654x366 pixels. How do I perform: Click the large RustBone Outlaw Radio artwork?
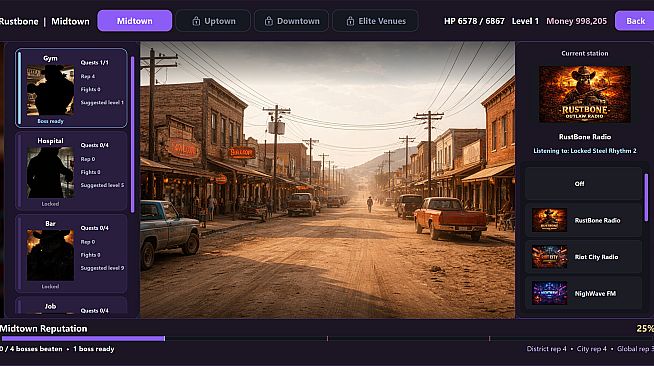click(x=584, y=94)
